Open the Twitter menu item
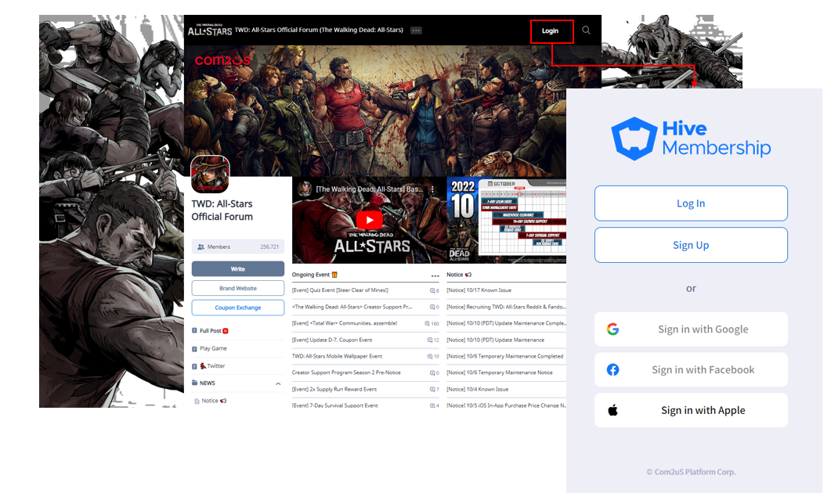 (209, 365)
